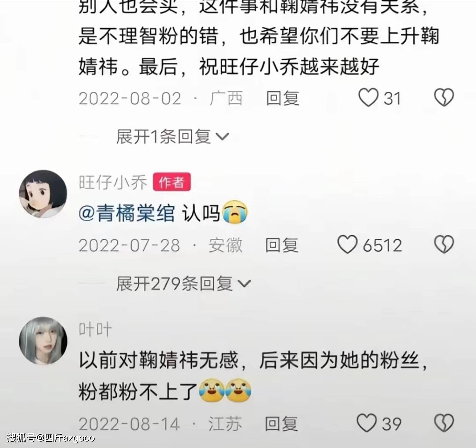Viewport: 476px width, 448px height.
Task: Reply to the 2022-08-02 Guangxi comment
Action: (283, 98)
